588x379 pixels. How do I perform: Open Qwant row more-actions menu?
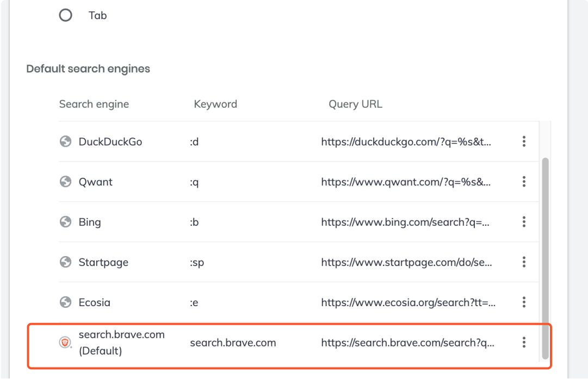click(x=524, y=182)
